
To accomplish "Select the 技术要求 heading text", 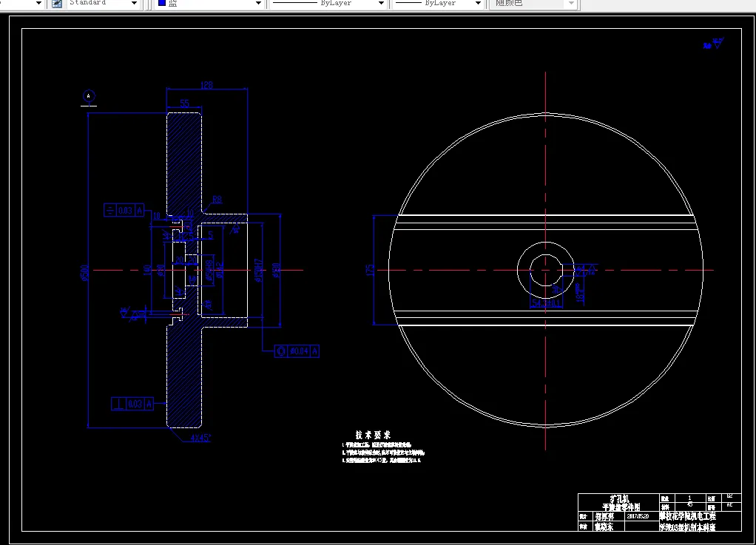I will point(373,435).
